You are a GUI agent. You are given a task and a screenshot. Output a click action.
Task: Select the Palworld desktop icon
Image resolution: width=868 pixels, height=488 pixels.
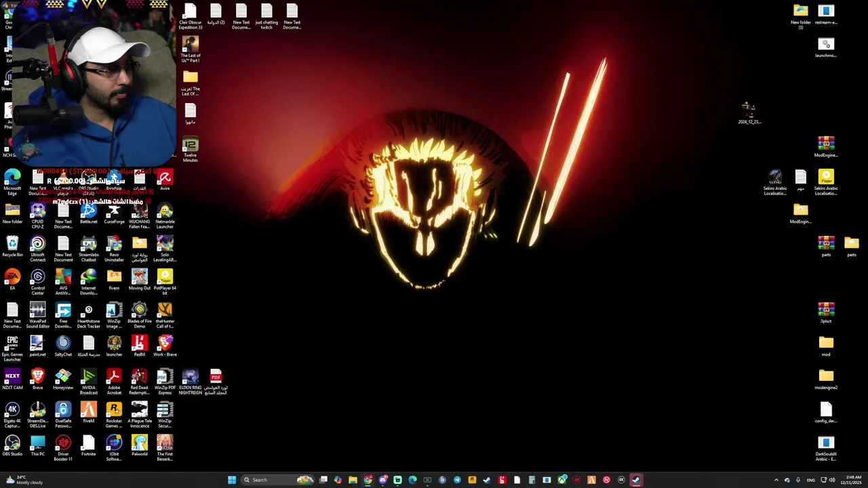point(139,447)
